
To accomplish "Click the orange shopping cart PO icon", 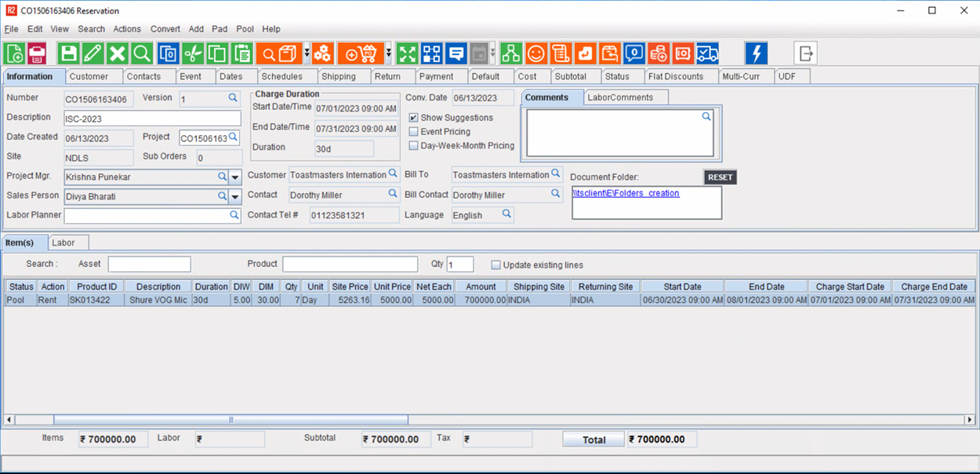I will (x=361, y=53).
